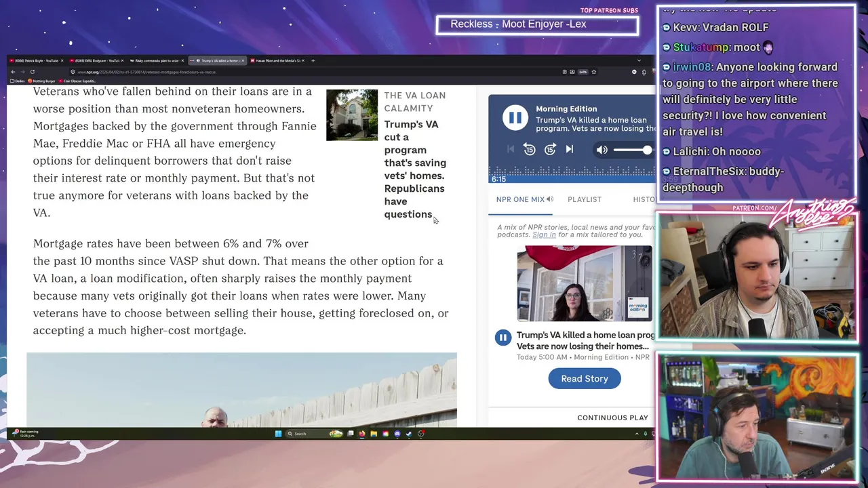The image size is (868, 488).
Task: Open File Explorer from the taskbar
Action: [x=374, y=434]
